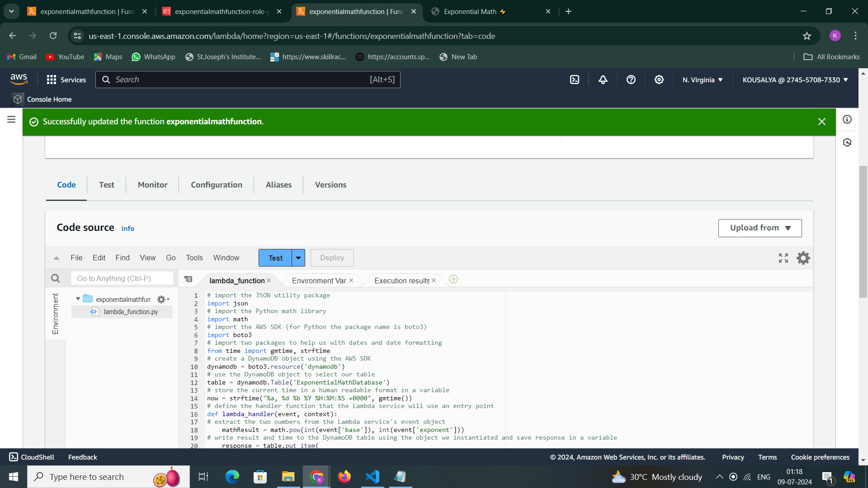Image resolution: width=868 pixels, height=488 pixels.
Task: Open the N. Virginia region selector
Action: [703, 80]
